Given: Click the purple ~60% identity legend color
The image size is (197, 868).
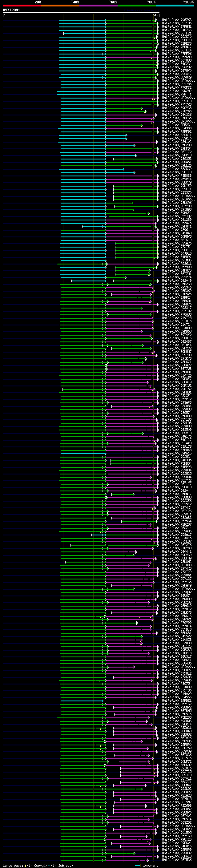Looking at the screenshot, I should pyautogui.click(x=99, y=6).
